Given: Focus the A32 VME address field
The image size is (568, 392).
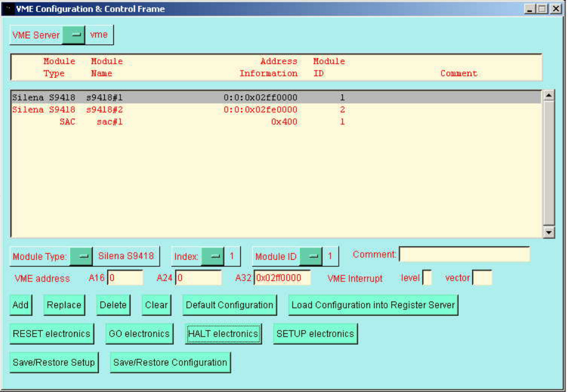Looking at the screenshot, I should tap(282, 278).
